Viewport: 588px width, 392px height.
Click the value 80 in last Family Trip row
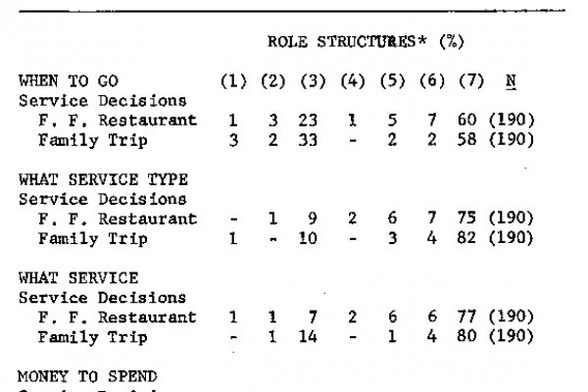tap(466, 336)
